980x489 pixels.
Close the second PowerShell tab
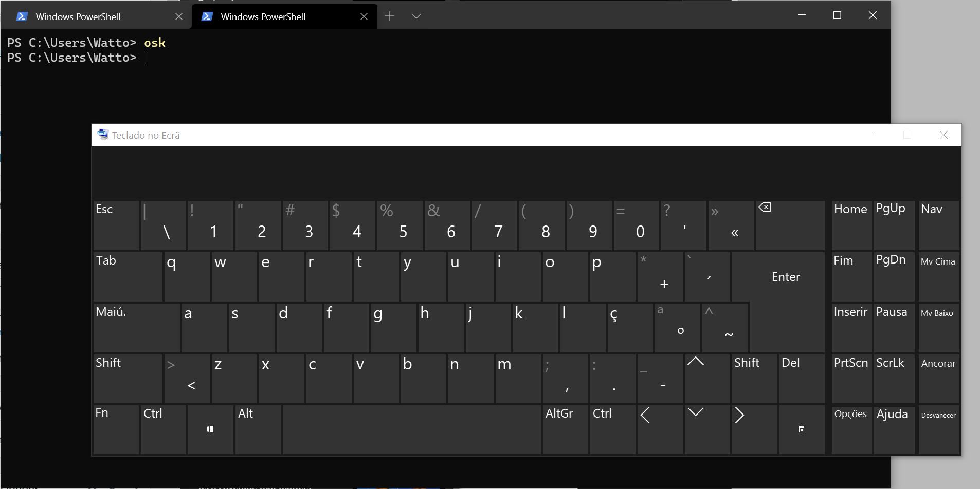364,16
